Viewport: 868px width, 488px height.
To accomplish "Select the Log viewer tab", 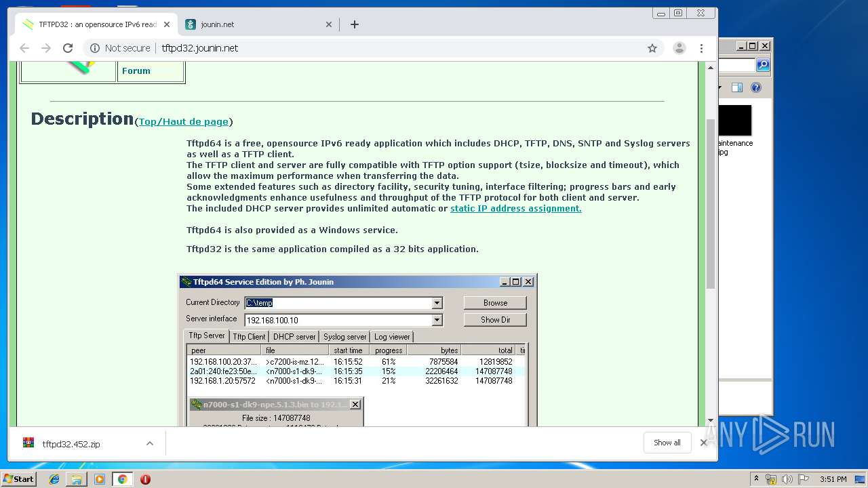I will coord(392,336).
